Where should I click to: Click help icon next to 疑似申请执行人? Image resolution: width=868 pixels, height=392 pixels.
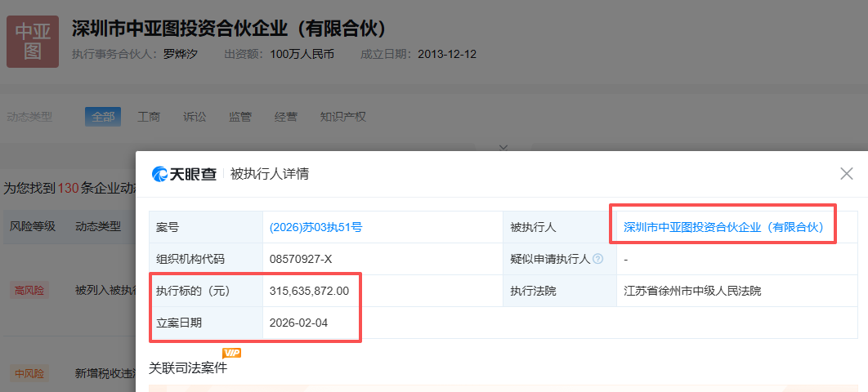pyautogui.click(x=597, y=258)
